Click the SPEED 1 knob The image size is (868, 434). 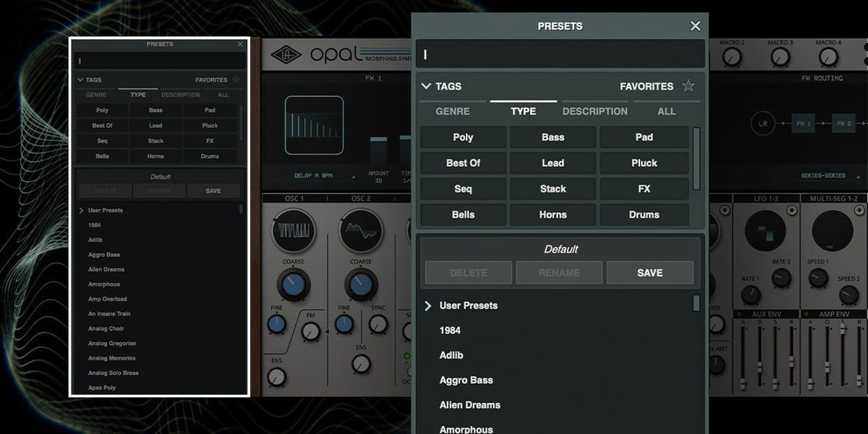click(818, 278)
